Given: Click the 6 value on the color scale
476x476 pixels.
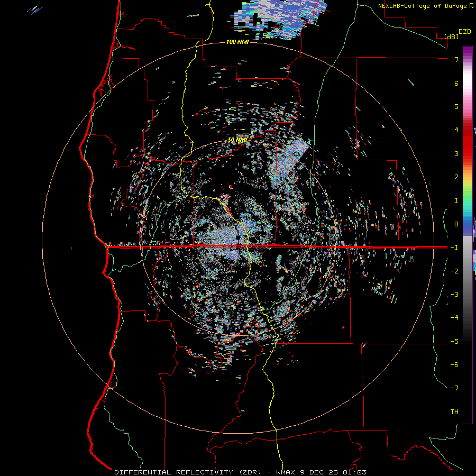Looking at the screenshot, I should coord(456,83).
